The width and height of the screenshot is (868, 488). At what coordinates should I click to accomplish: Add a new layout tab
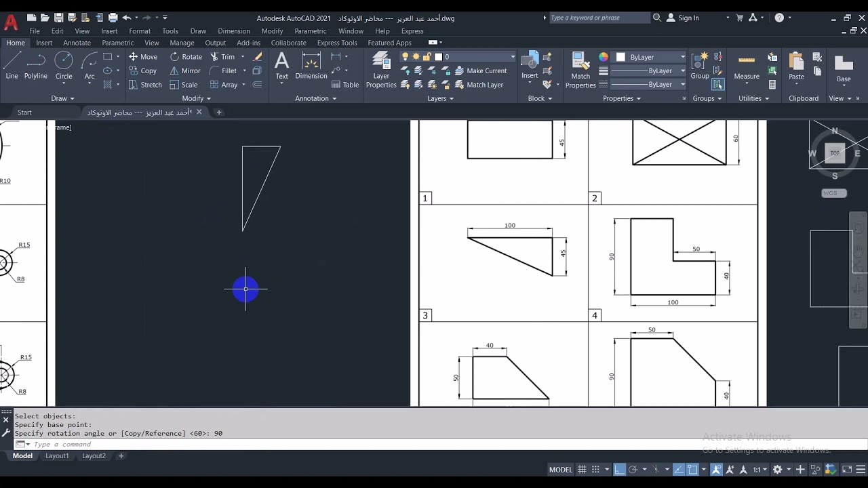tap(121, 456)
